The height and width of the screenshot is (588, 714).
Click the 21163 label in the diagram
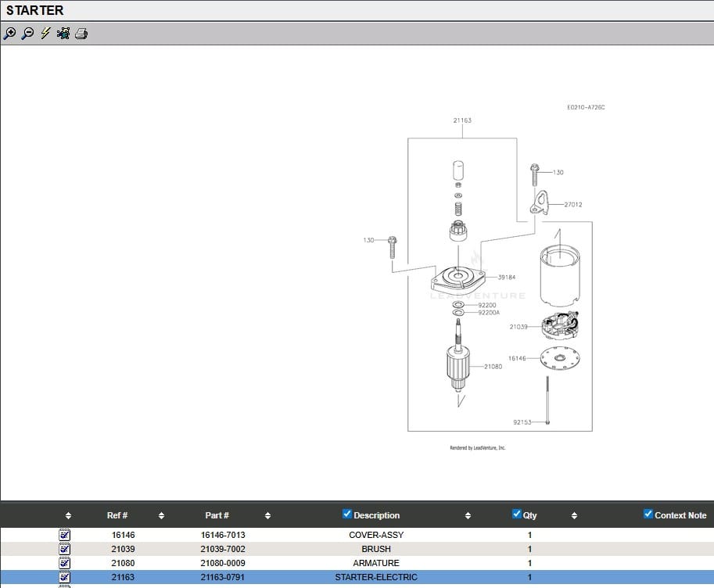tap(462, 120)
